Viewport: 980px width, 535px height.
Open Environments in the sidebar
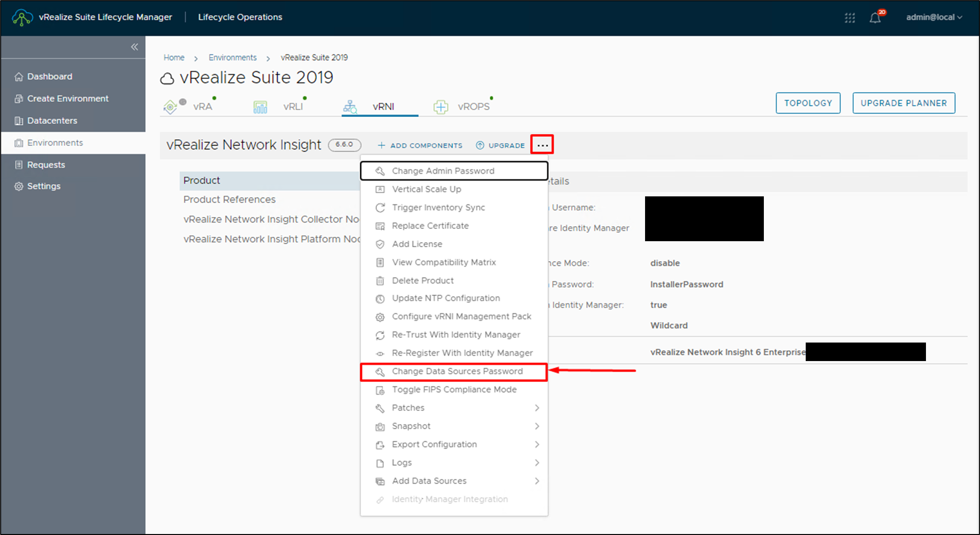pyautogui.click(x=73, y=143)
